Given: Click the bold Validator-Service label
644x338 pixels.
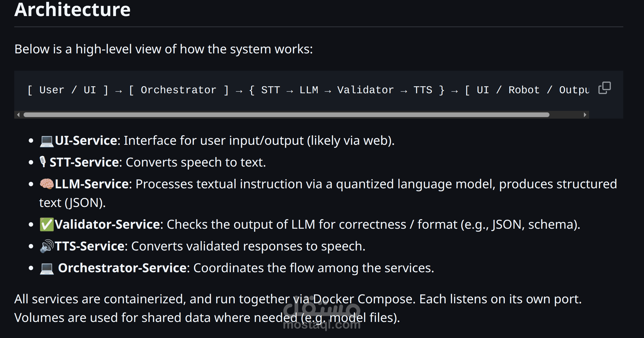Looking at the screenshot, I should (x=107, y=225).
